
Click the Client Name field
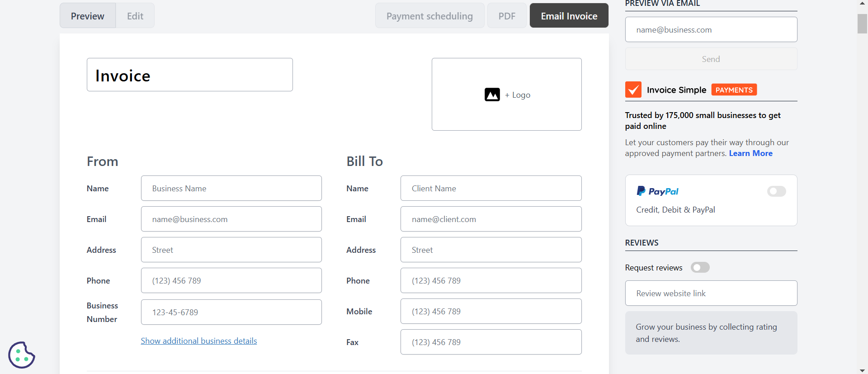tap(491, 188)
